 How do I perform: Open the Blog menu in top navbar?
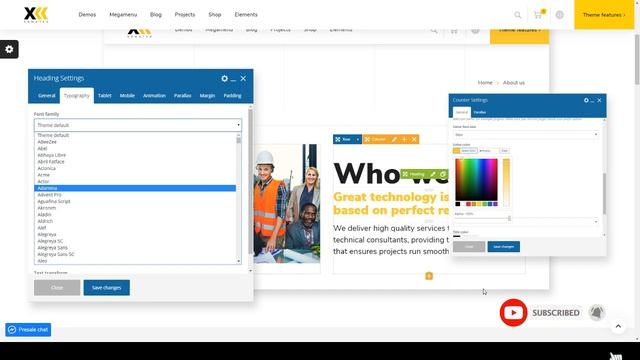tap(156, 15)
